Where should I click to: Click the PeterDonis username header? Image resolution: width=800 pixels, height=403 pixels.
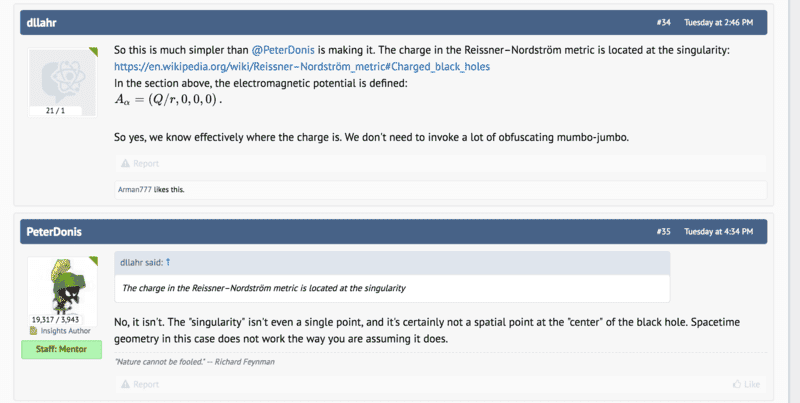(x=54, y=232)
